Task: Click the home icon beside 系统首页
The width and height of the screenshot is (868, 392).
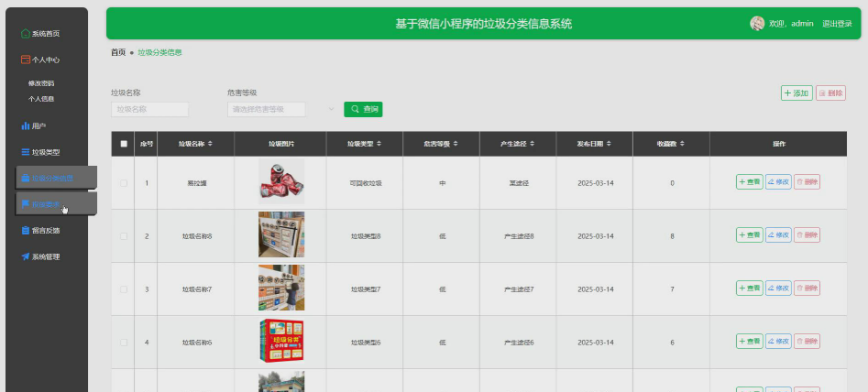Action: (x=25, y=34)
